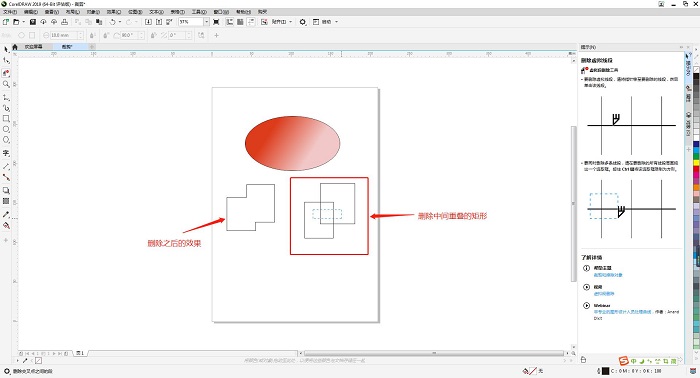
Task: Pick the Eyedropper tool
Action: pos(6,215)
